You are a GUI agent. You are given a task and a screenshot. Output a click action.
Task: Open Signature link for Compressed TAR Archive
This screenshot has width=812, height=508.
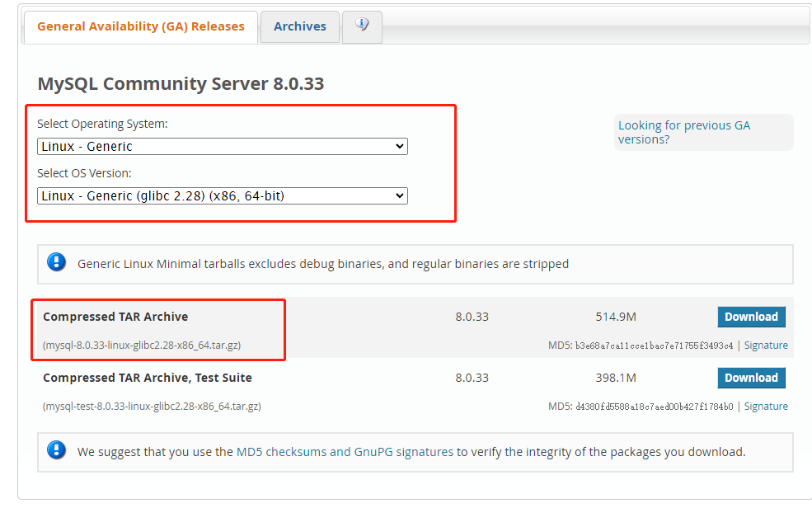pyautogui.click(x=766, y=346)
